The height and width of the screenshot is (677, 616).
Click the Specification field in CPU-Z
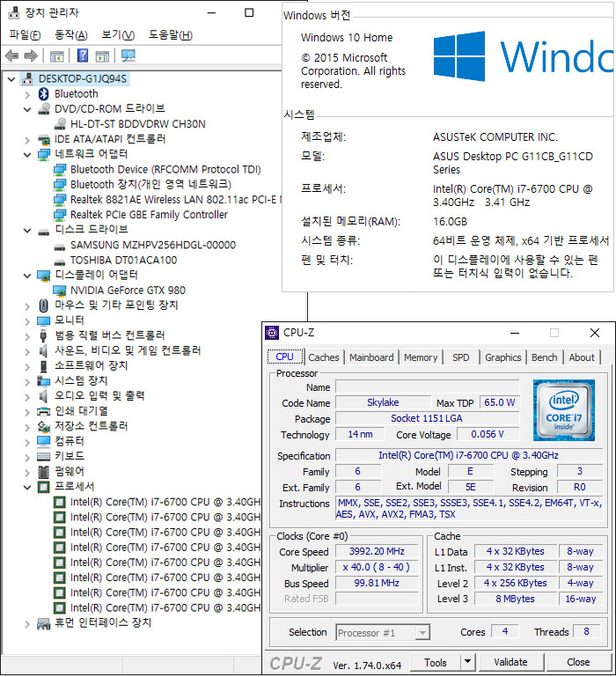click(469, 455)
